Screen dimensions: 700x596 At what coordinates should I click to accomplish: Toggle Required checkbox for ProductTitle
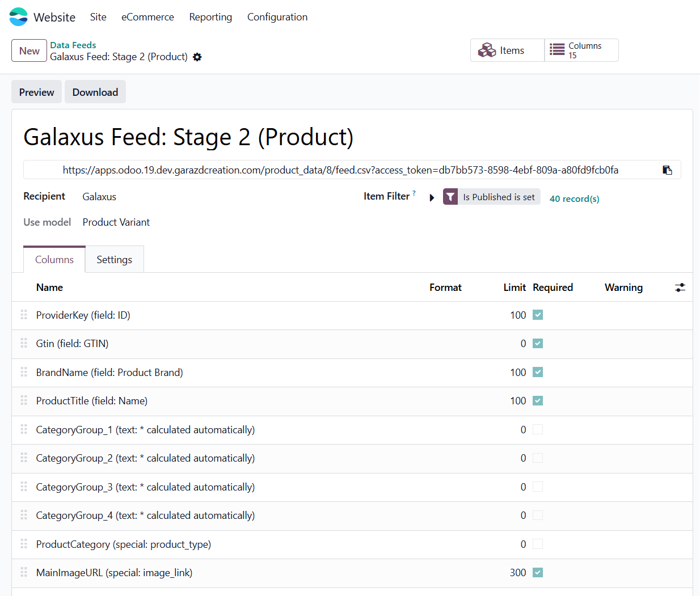pyautogui.click(x=538, y=400)
